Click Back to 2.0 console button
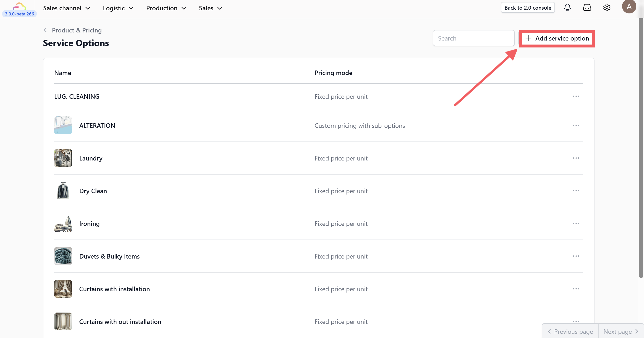The width and height of the screenshot is (644, 338). (x=528, y=8)
